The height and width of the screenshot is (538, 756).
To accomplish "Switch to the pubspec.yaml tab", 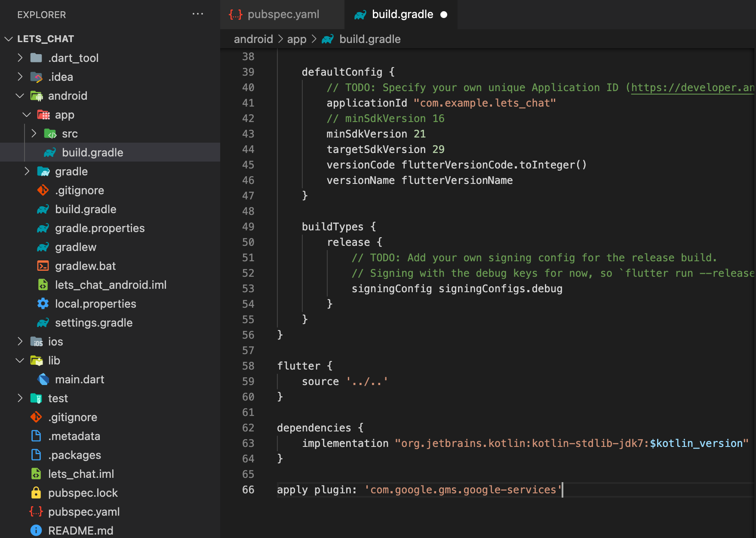I will click(x=282, y=15).
